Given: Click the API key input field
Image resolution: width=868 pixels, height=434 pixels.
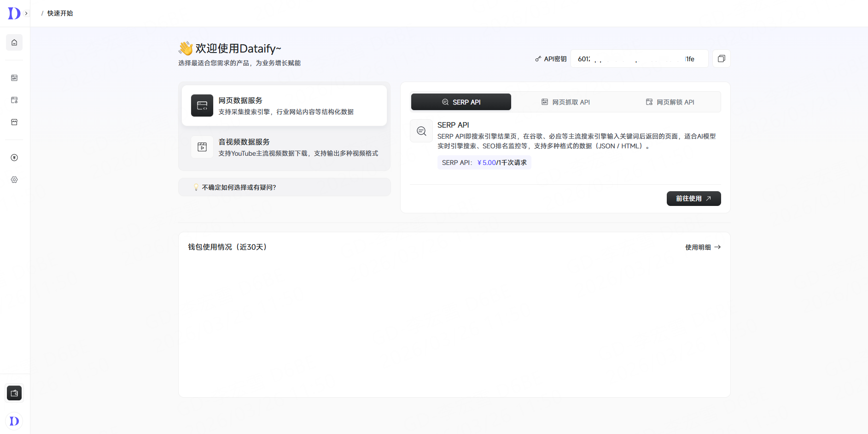Looking at the screenshot, I should coord(639,59).
